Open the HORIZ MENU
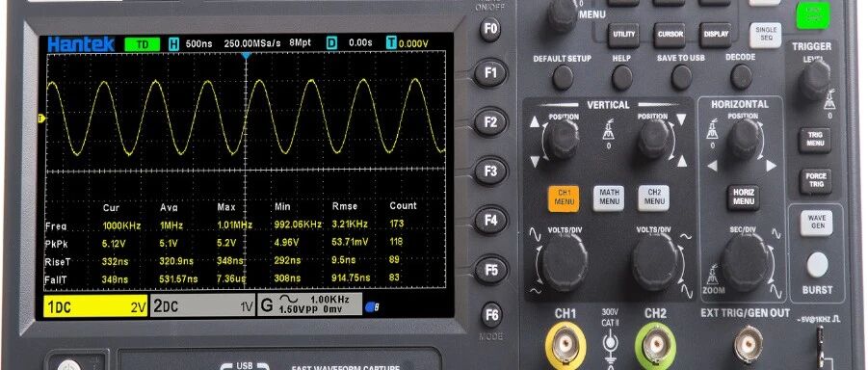The image size is (868, 370). click(x=743, y=198)
